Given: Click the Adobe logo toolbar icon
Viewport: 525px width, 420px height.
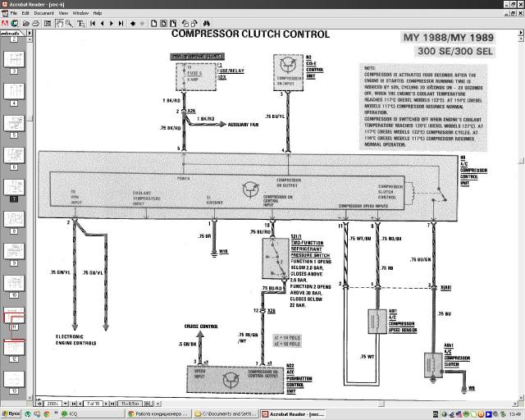Looking at the screenshot, I should [x=5, y=24].
